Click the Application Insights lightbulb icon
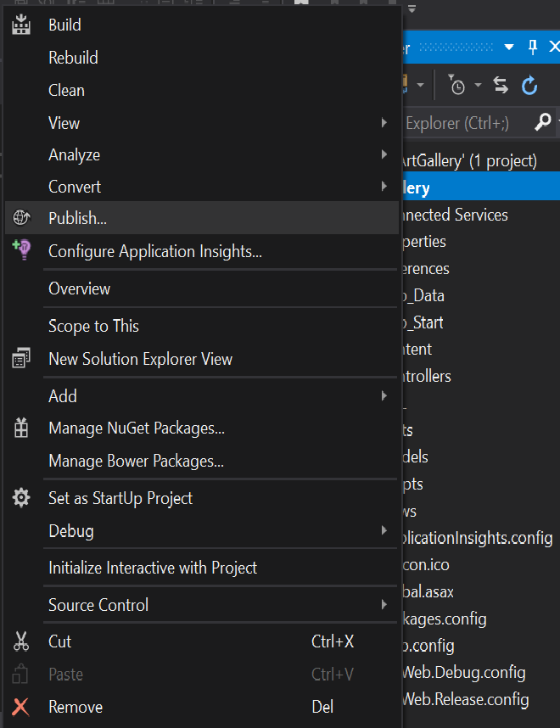Image resolution: width=560 pixels, height=728 pixels. tap(22, 249)
